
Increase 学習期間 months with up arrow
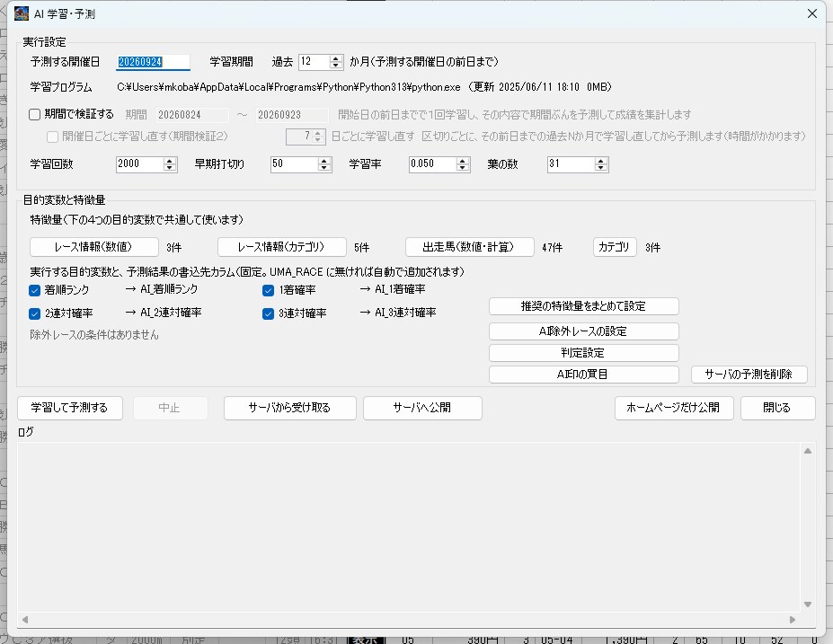click(x=335, y=58)
